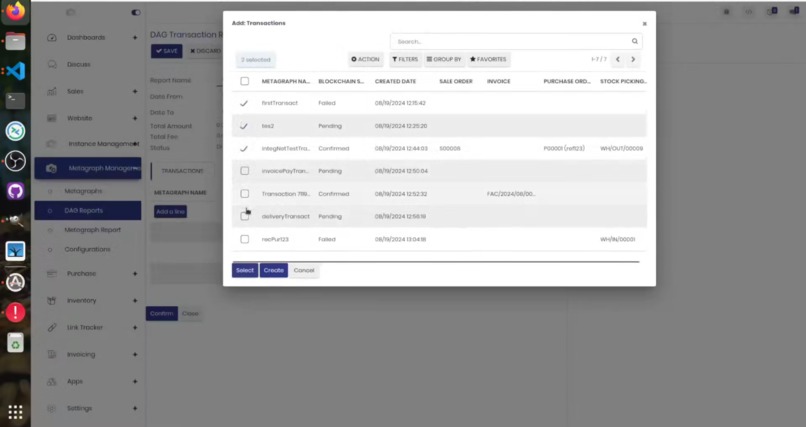Open the Favorites dropdown

[x=488, y=60]
